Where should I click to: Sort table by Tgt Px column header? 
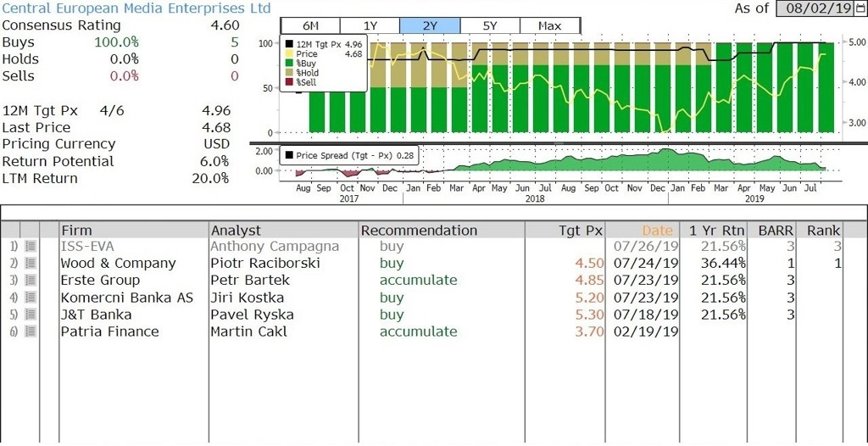pyautogui.click(x=565, y=230)
